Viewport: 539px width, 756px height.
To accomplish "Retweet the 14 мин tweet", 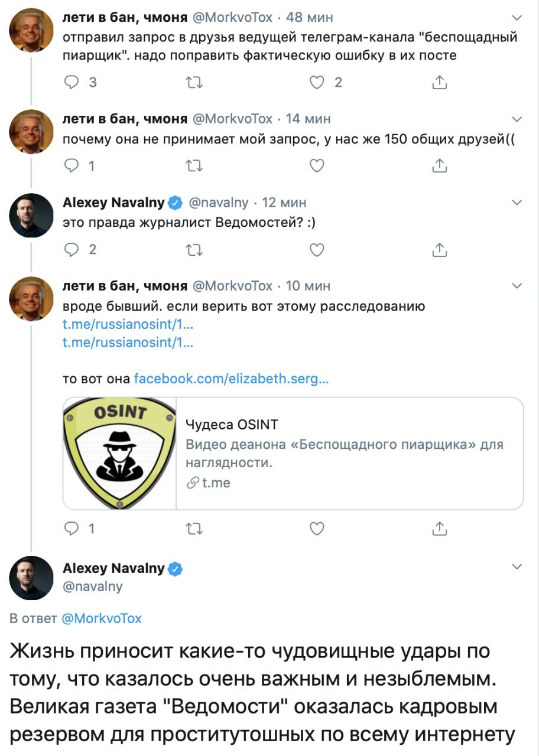I will (x=194, y=166).
